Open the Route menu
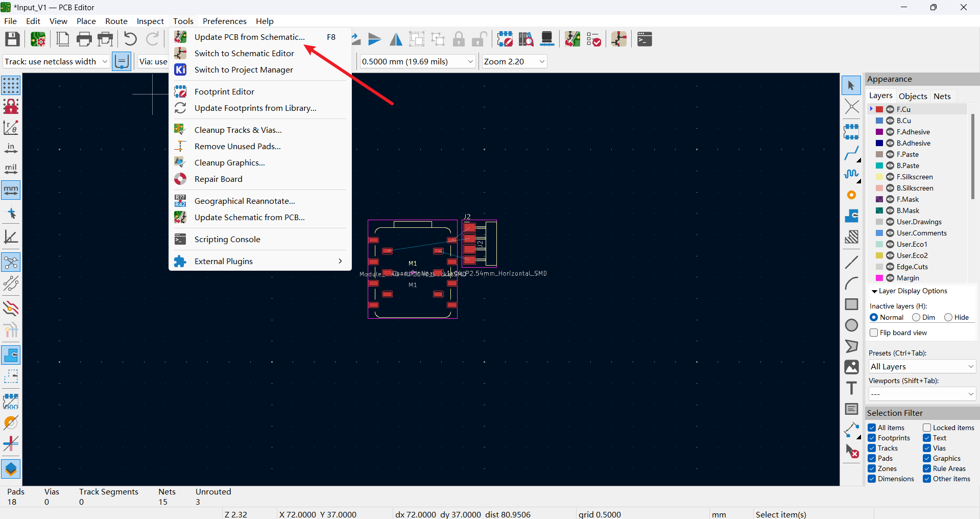Viewport: 980px width, 519px height. pos(116,21)
